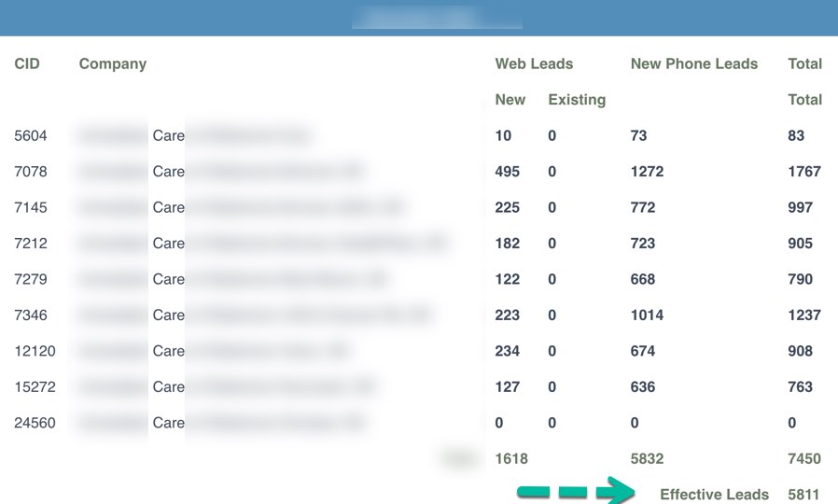The height and width of the screenshot is (504, 838).
Task: Click the 495 new web leads value
Action: pos(508,172)
